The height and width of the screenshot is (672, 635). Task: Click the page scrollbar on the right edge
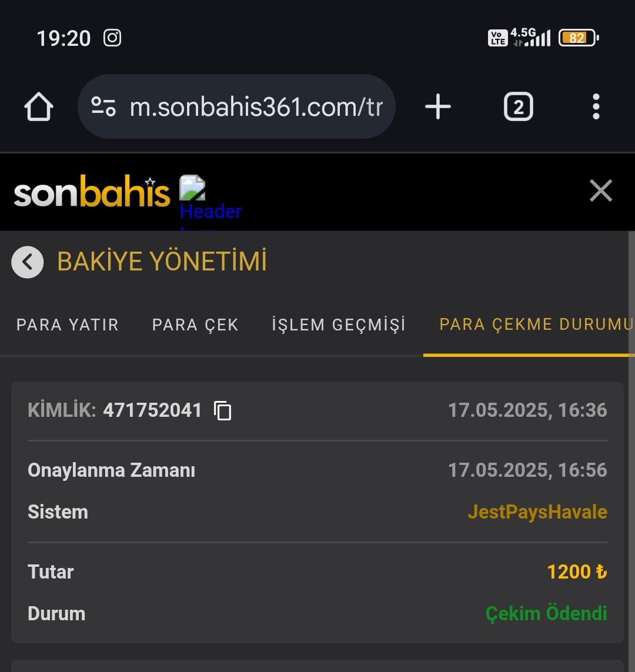631,451
